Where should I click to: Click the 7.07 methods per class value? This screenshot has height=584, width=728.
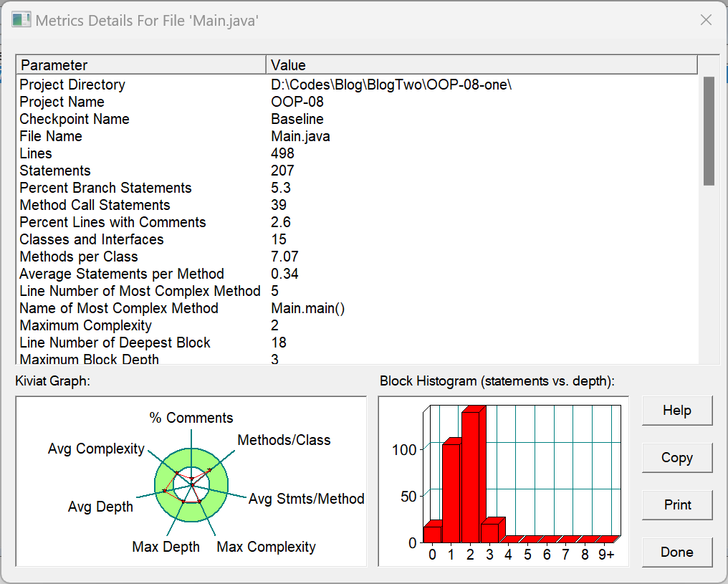284,257
